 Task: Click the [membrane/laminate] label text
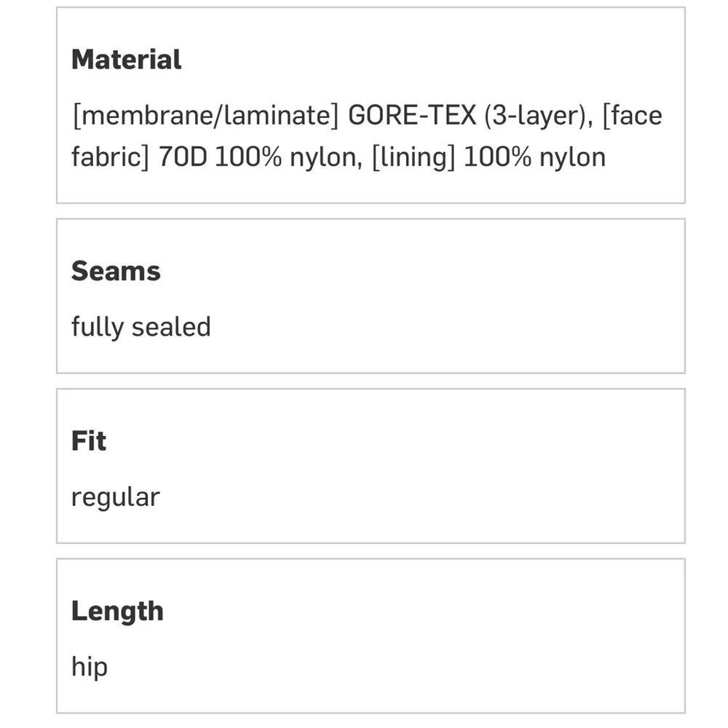coord(206,116)
